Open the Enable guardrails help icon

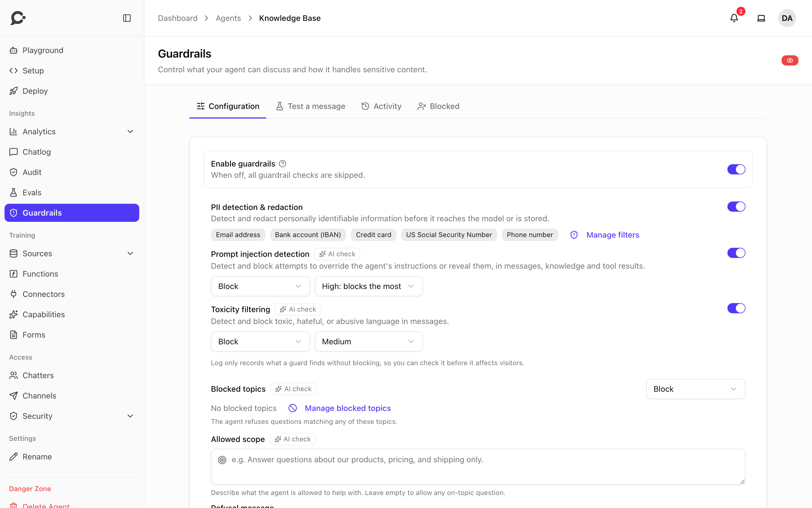click(x=283, y=164)
